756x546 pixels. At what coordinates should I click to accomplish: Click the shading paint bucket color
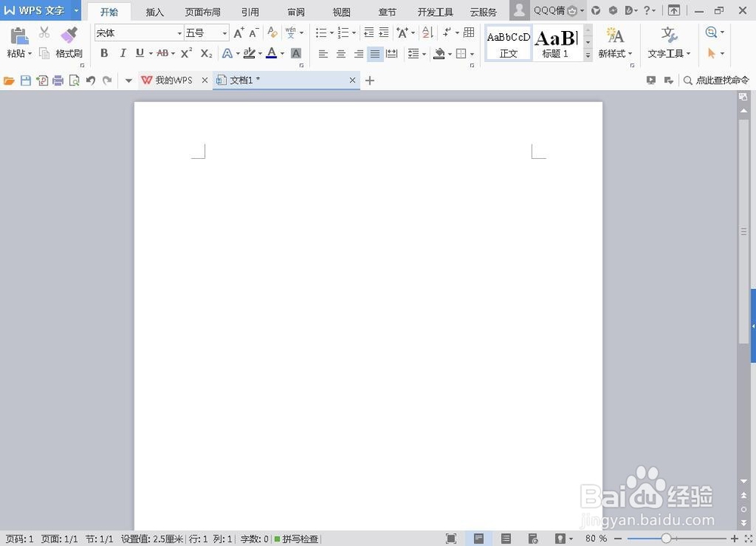[438, 54]
